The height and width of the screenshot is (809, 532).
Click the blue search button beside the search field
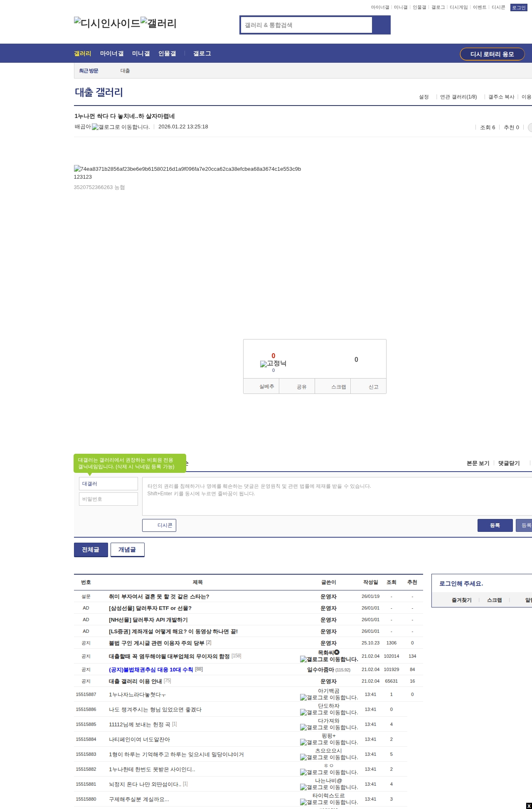(x=381, y=25)
